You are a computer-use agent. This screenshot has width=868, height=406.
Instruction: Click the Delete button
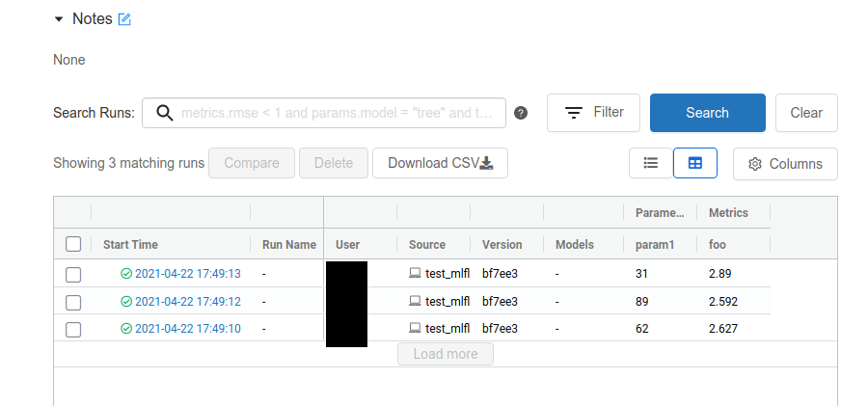coord(334,163)
